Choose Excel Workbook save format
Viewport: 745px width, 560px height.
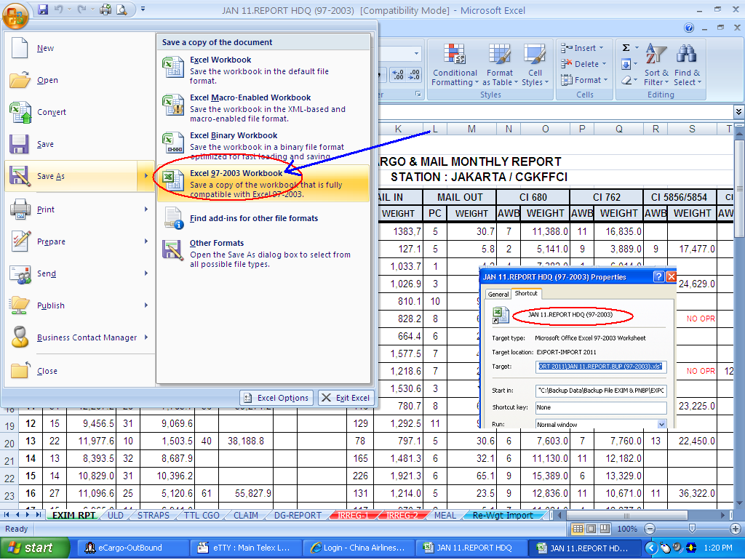pyautogui.click(x=263, y=69)
